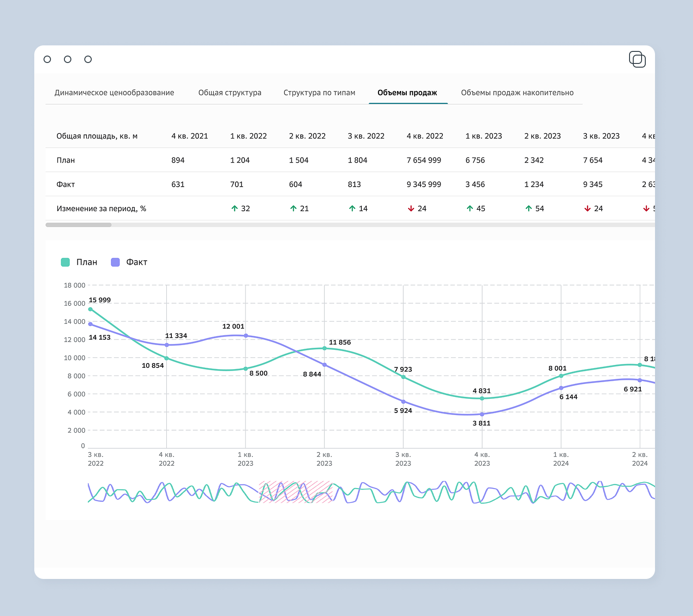Click the red down arrow beside 24 under 4 кв. 2022

click(x=411, y=208)
